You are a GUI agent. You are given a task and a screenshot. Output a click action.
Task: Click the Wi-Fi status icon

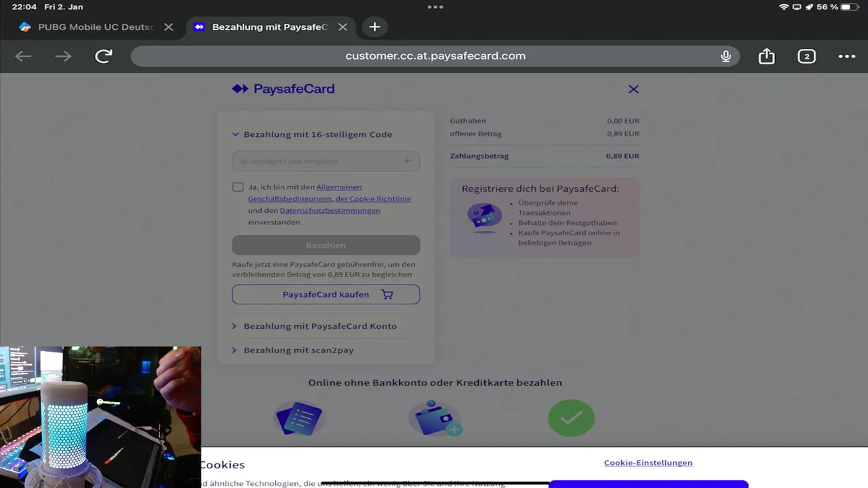784,7
